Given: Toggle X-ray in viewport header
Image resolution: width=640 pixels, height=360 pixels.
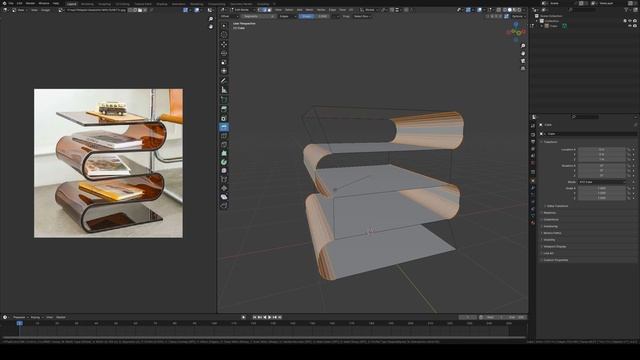Looking at the screenshot, I should [499, 10].
